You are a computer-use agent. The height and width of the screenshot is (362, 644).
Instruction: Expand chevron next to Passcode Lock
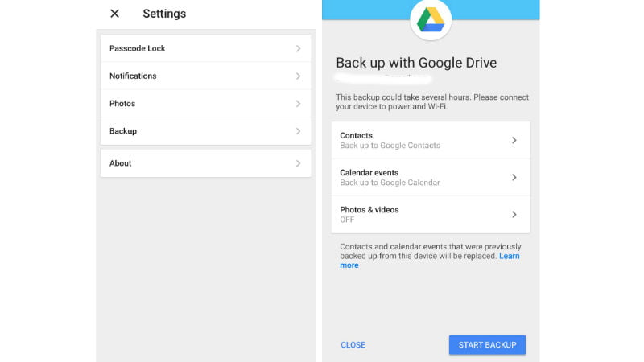pos(298,48)
